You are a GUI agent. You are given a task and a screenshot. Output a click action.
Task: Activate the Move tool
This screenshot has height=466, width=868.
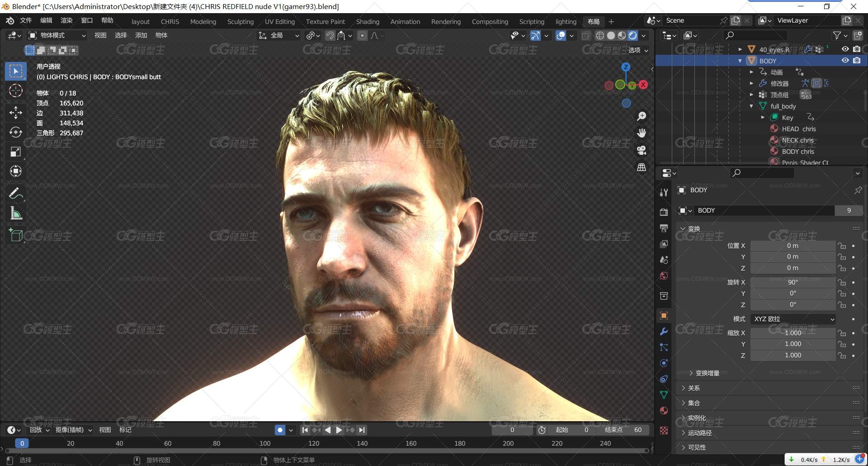(x=16, y=112)
